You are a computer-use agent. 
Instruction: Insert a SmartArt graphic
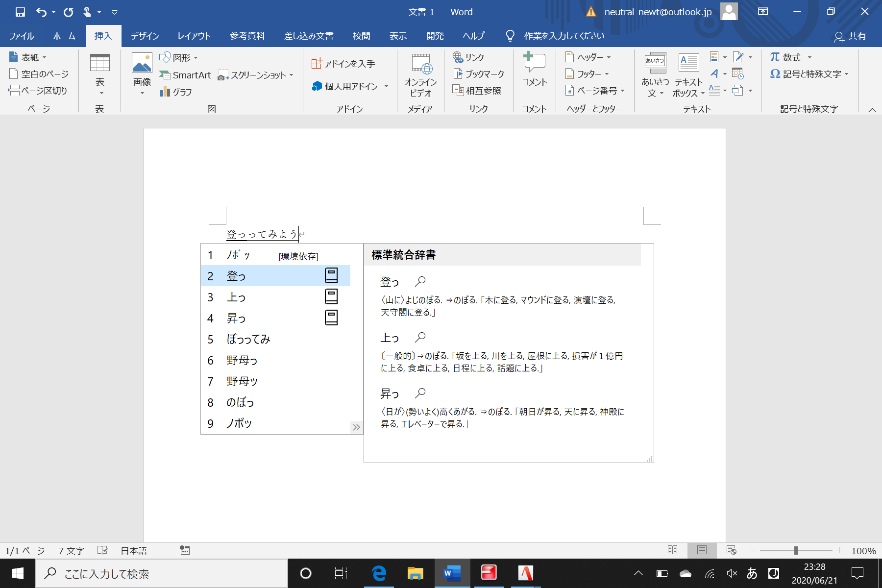point(185,75)
